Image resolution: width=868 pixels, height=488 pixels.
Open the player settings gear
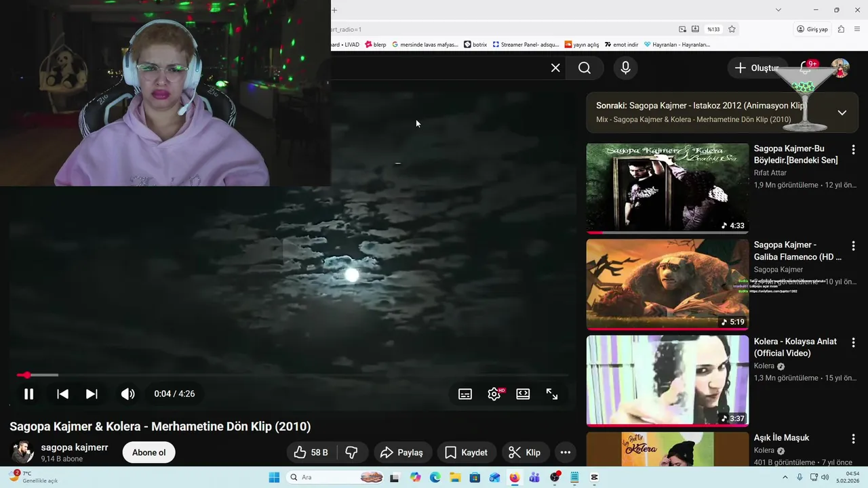[x=494, y=394]
